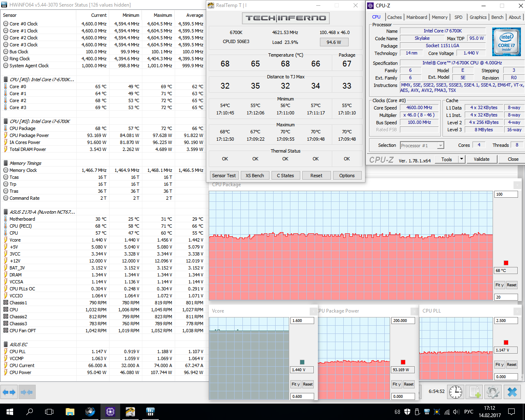The width and height of the screenshot is (525, 420).
Task: Click the CPU-Z title bar icon
Action: 370,5
